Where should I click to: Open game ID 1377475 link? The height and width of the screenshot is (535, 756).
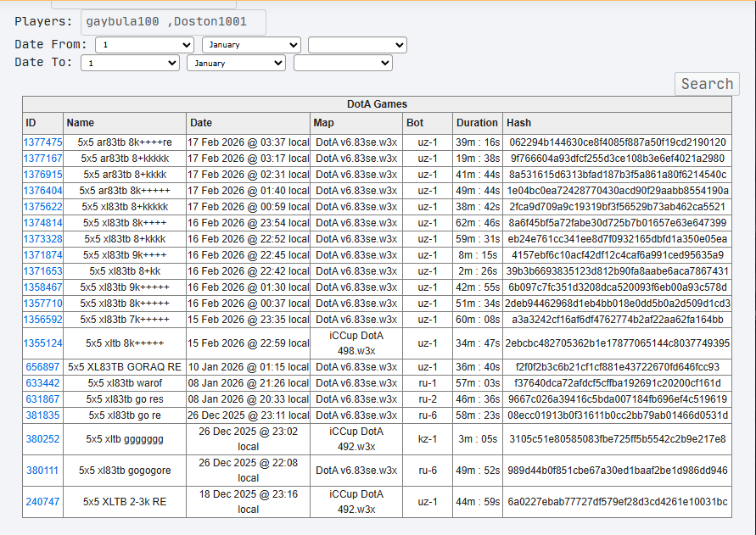pyautogui.click(x=43, y=142)
